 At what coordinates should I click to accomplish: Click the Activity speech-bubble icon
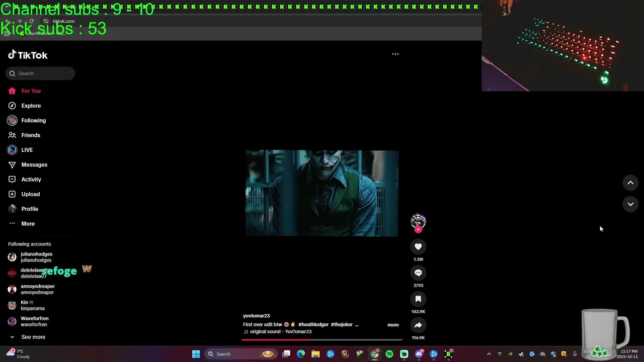point(12,179)
